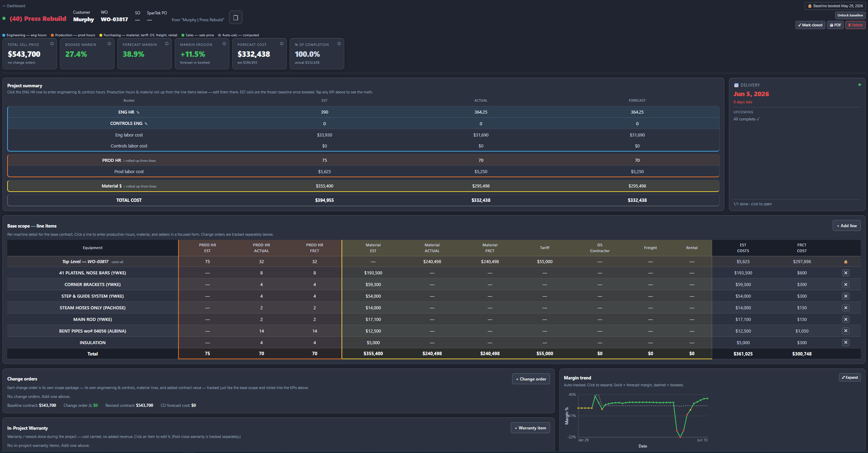Viewport: 868px width, 453px height.
Task: Click the Material $ EST value $355,400
Action: pyautogui.click(x=324, y=186)
